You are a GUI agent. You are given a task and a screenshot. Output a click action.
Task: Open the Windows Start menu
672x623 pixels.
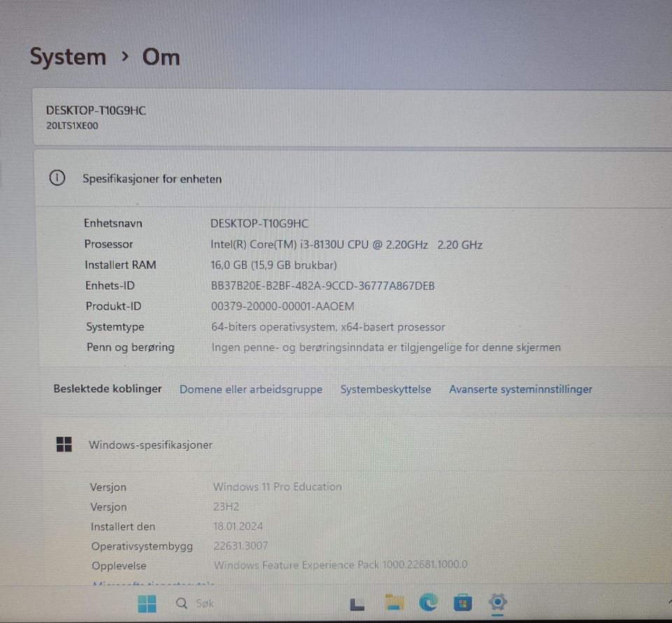pyautogui.click(x=147, y=603)
